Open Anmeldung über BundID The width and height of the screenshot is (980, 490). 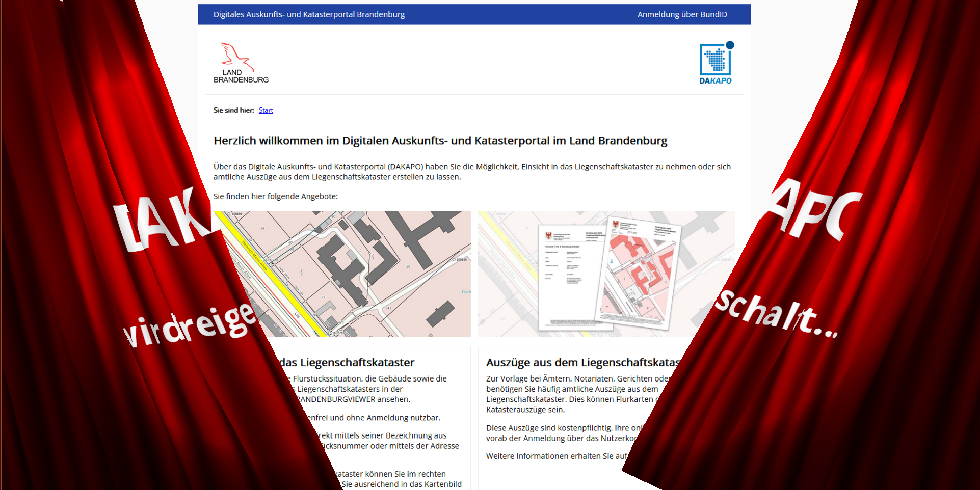682,14
